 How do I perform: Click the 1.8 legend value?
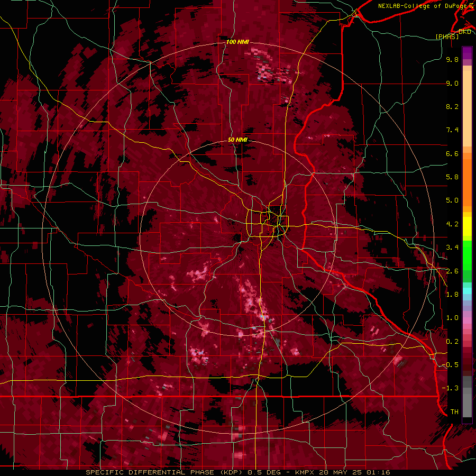452,295
